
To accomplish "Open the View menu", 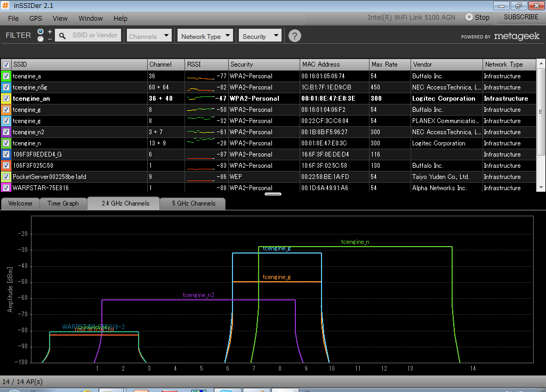I will click(60, 19).
